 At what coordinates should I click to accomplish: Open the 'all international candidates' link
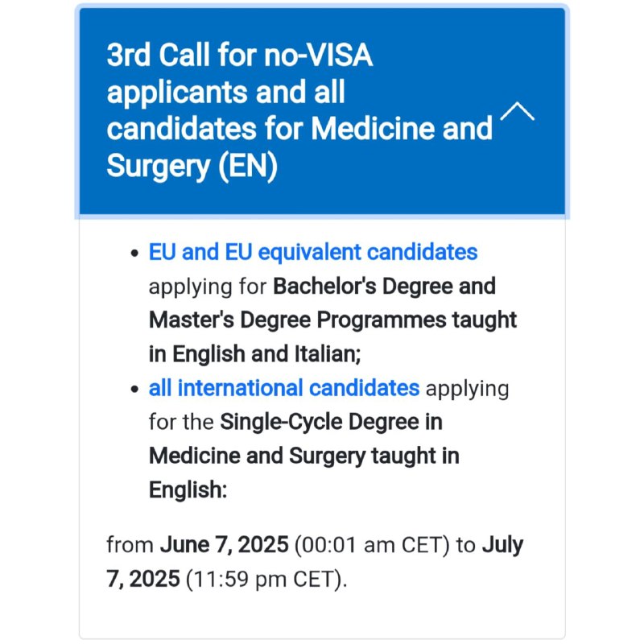[284, 388]
